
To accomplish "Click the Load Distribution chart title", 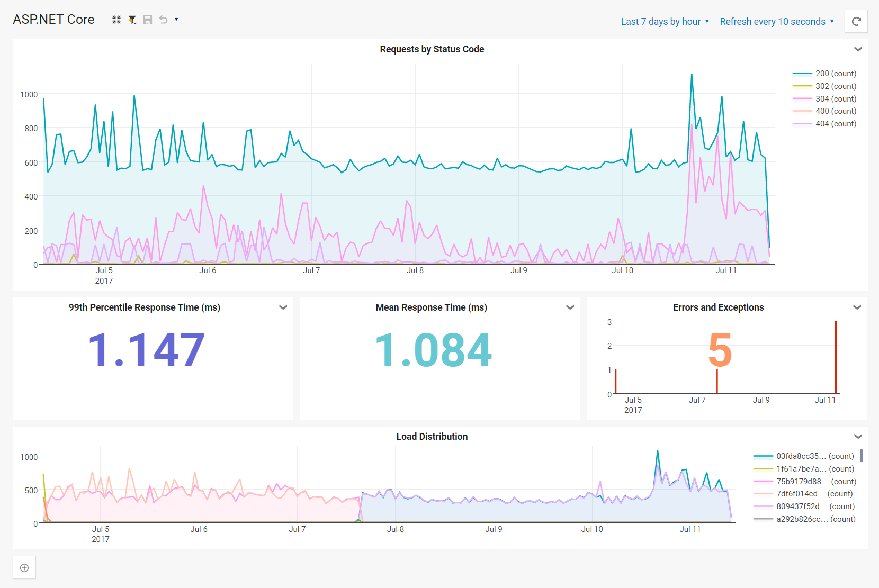I will click(432, 437).
